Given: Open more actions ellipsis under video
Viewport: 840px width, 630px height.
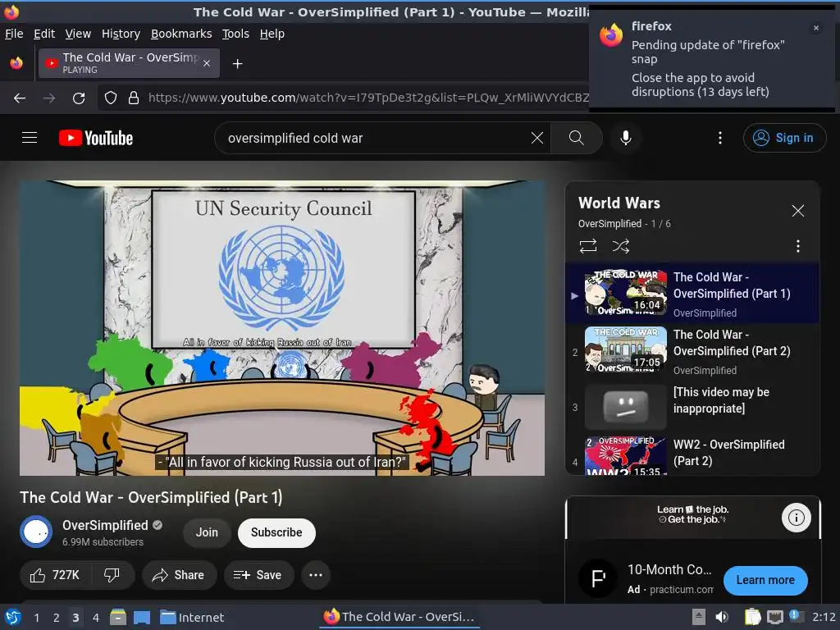Looking at the screenshot, I should [x=316, y=575].
